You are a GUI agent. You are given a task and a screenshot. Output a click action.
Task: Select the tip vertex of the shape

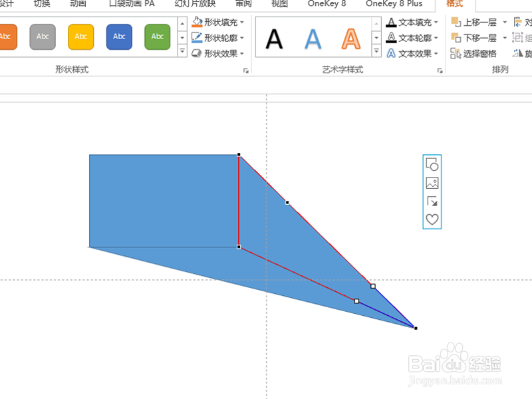click(x=416, y=328)
